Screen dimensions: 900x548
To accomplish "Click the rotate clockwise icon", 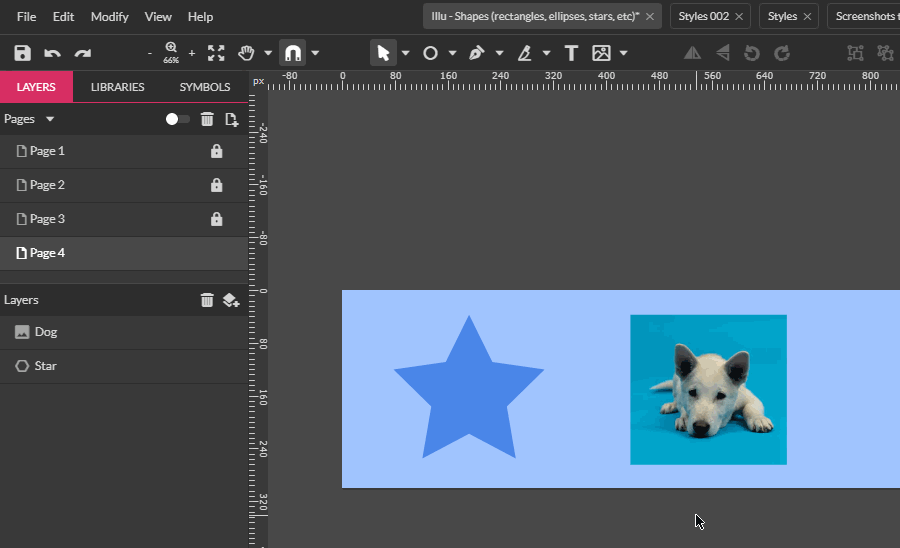I will pyautogui.click(x=782, y=53).
